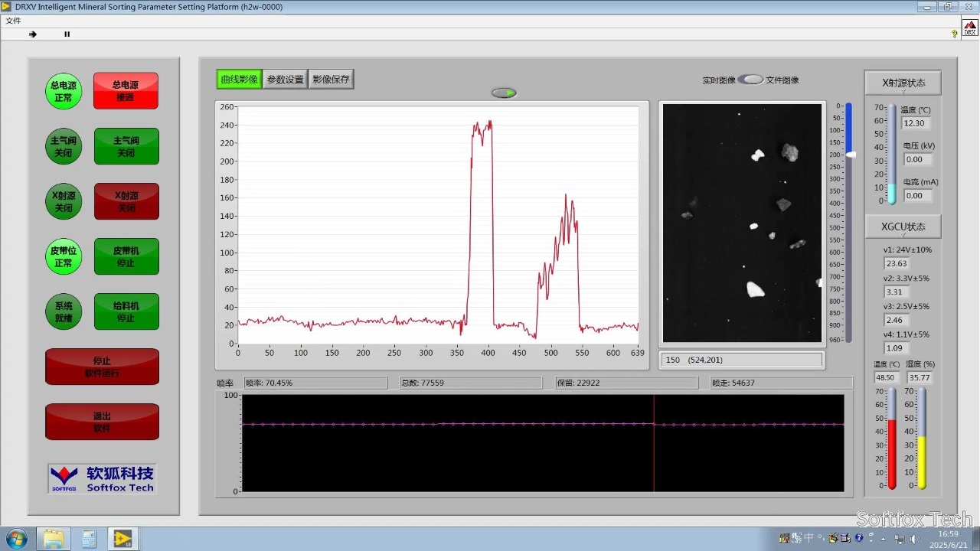
Task: Expand the X射源状态 panel header
Action: tap(903, 83)
